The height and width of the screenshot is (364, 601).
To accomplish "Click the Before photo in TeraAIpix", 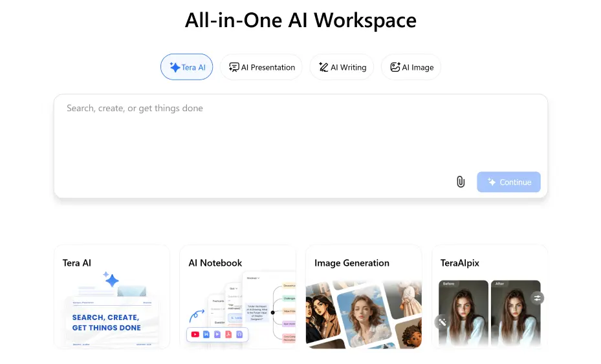I will [463, 313].
